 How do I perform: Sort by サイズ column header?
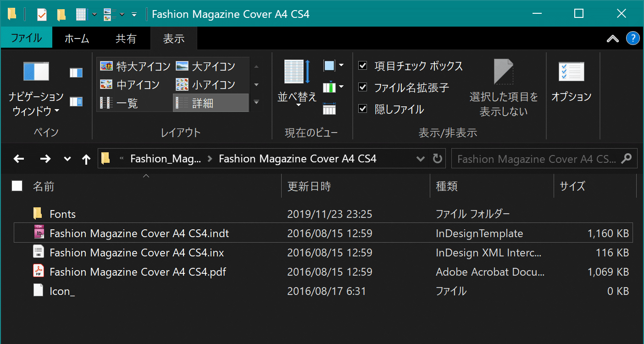(x=572, y=186)
